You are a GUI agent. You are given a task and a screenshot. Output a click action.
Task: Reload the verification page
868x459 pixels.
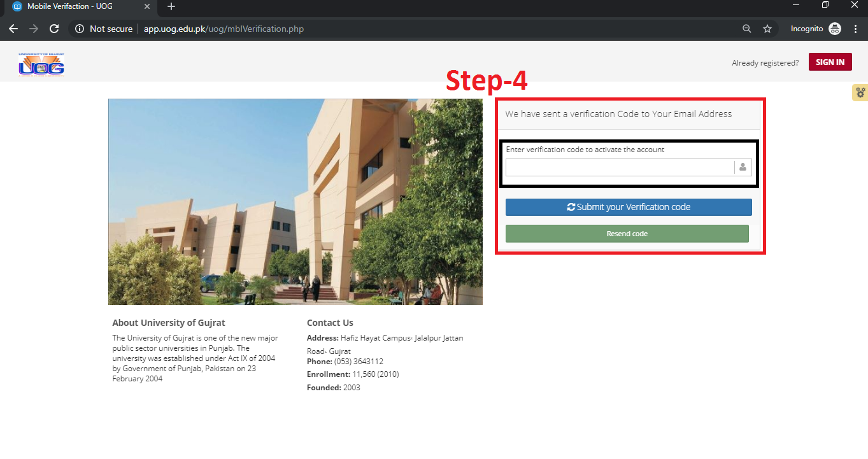coord(54,28)
